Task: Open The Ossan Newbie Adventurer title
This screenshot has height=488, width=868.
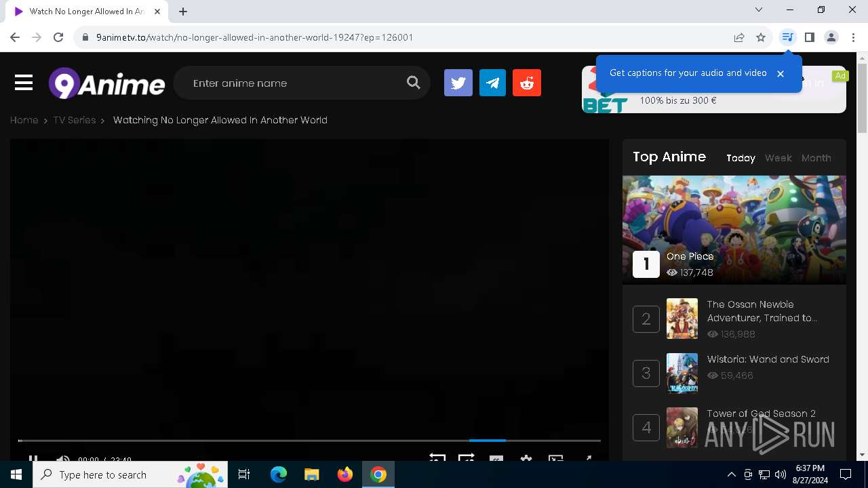Action: tap(762, 311)
